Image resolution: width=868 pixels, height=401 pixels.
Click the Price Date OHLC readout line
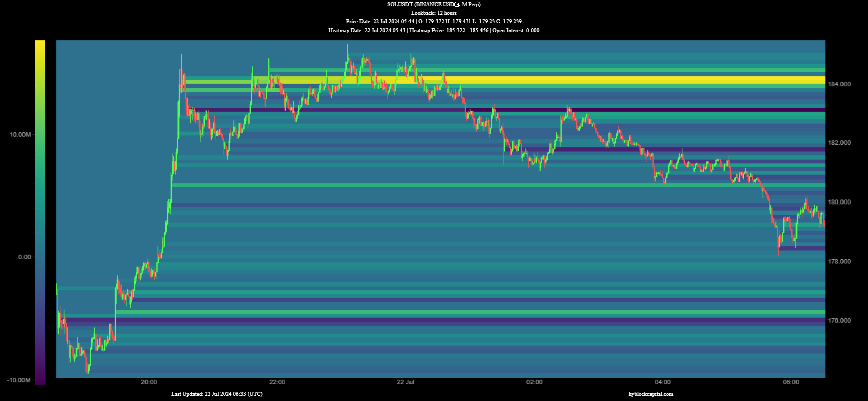tap(433, 21)
